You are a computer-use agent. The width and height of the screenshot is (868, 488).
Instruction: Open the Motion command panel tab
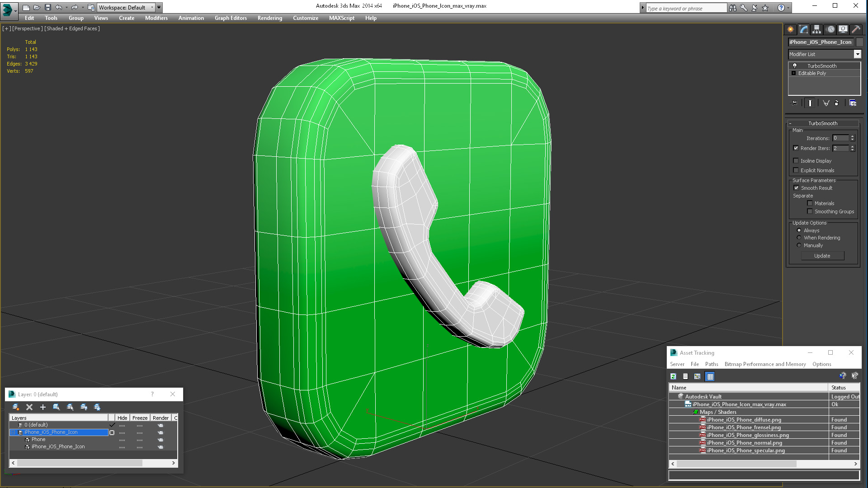pos(830,29)
